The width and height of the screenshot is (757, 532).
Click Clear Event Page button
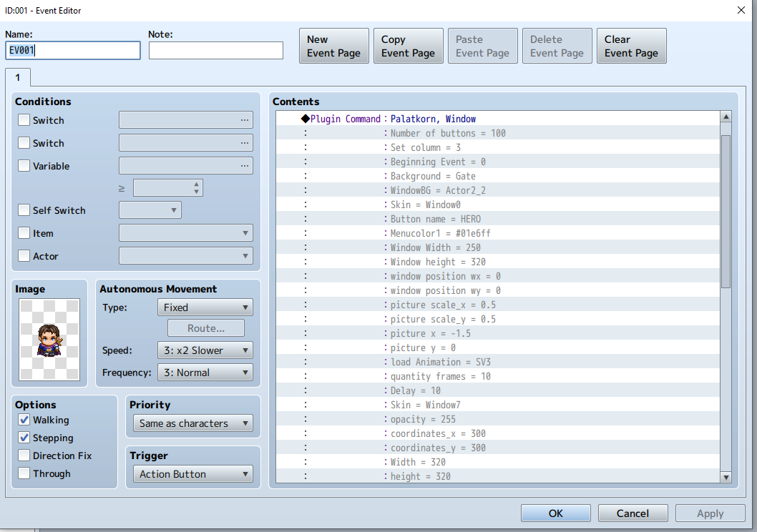[x=632, y=46]
